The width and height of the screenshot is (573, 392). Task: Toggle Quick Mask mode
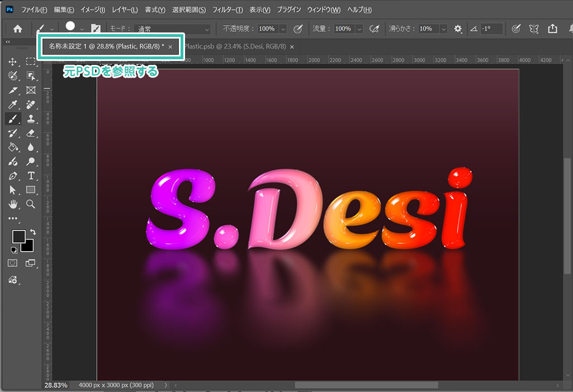(x=12, y=262)
